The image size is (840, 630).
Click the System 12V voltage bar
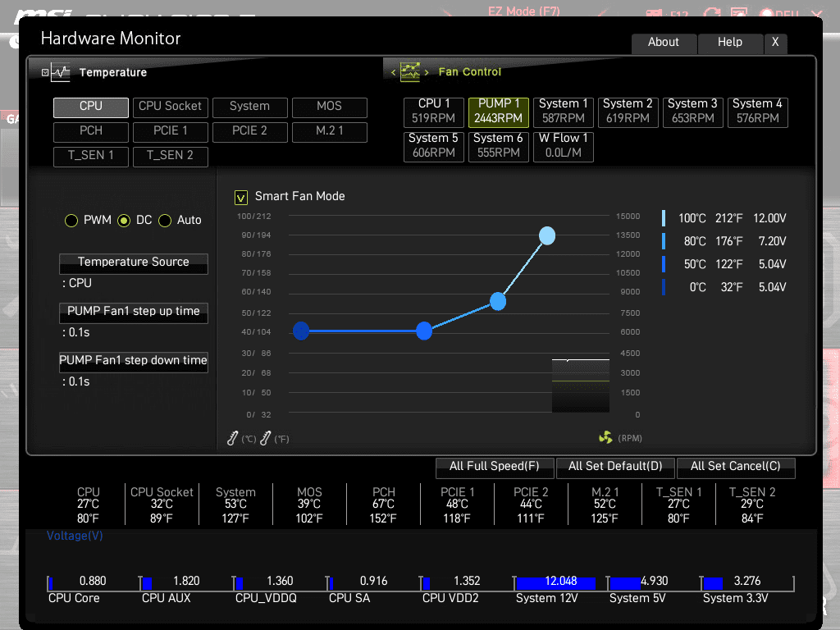(556, 583)
